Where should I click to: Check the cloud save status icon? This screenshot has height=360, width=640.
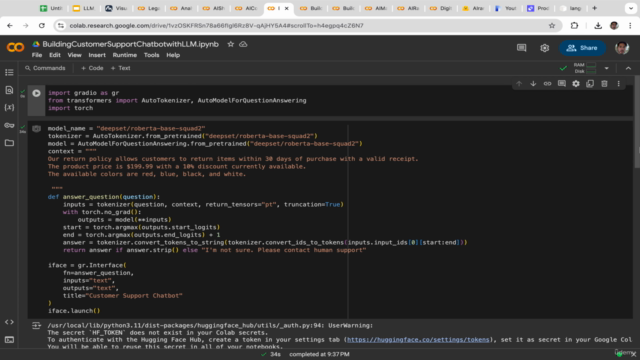coord(243,44)
